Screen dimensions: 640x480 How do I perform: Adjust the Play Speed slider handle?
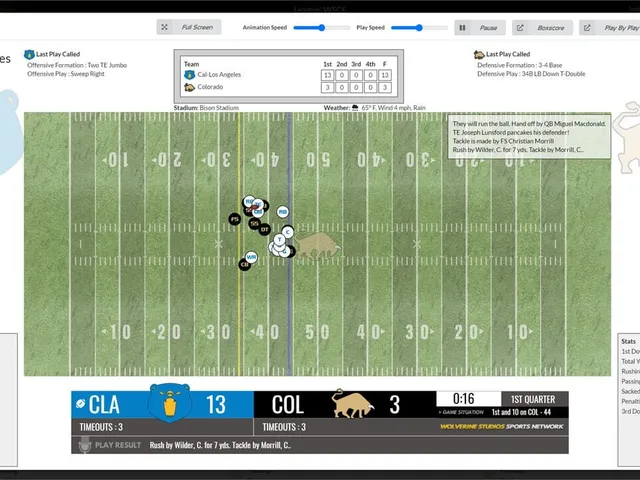tap(419, 28)
